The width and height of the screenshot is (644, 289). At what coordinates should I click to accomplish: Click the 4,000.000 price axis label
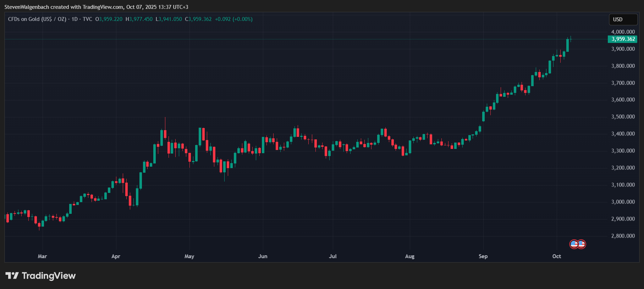(623, 32)
